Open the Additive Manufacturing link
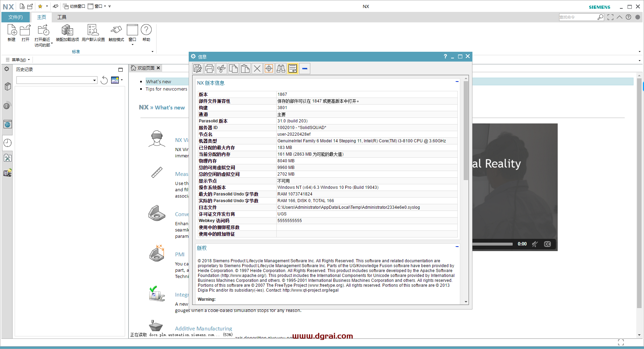Image resolution: width=644 pixels, height=349 pixels. [x=203, y=328]
